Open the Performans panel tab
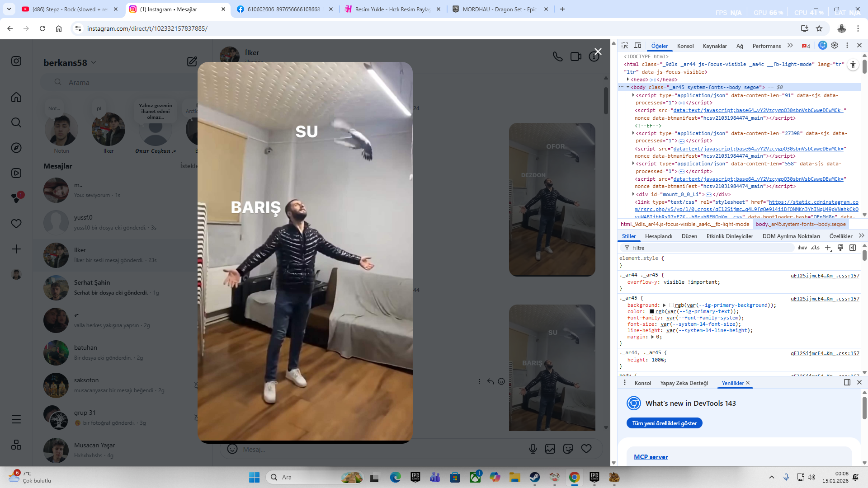Screen dimensions: 868x488 pyautogui.click(x=766, y=46)
